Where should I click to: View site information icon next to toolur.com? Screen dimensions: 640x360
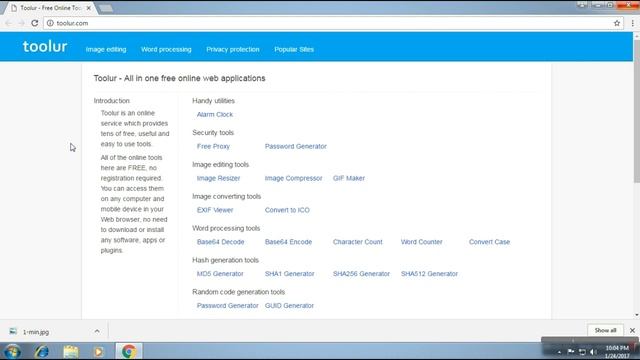click(50, 23)
